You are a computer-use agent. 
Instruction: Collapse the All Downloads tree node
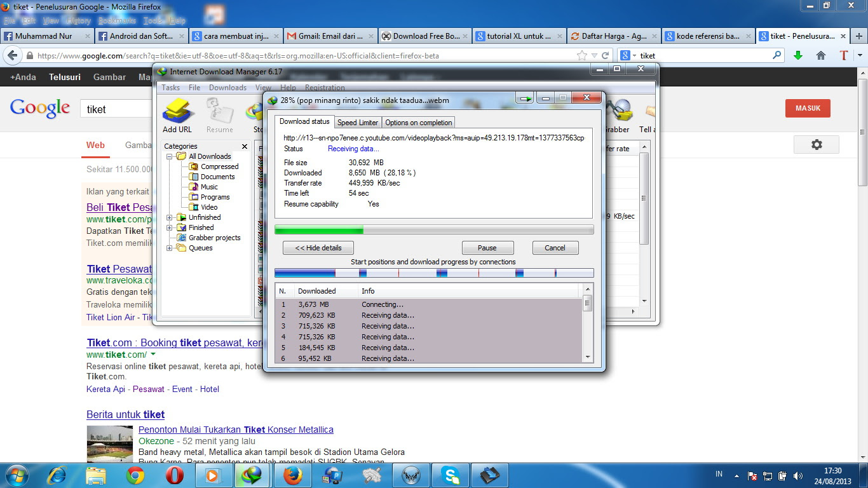point(170,156)
